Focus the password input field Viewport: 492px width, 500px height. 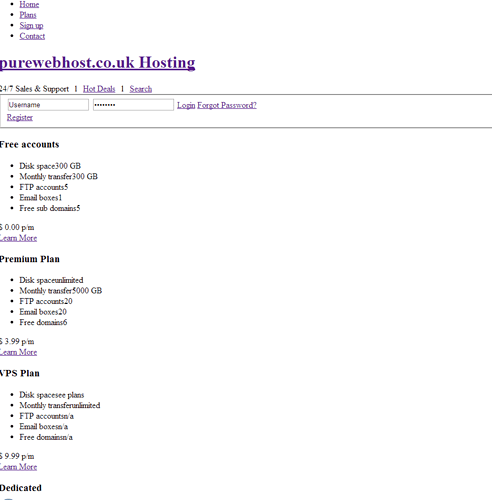[x=133, y=105]
